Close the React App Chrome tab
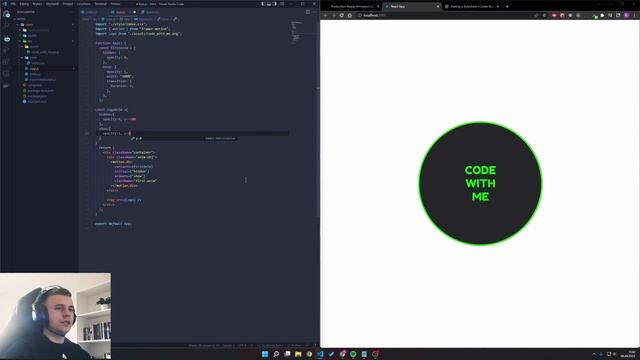Viewport: 640px width, 360px height. [438, 7]
